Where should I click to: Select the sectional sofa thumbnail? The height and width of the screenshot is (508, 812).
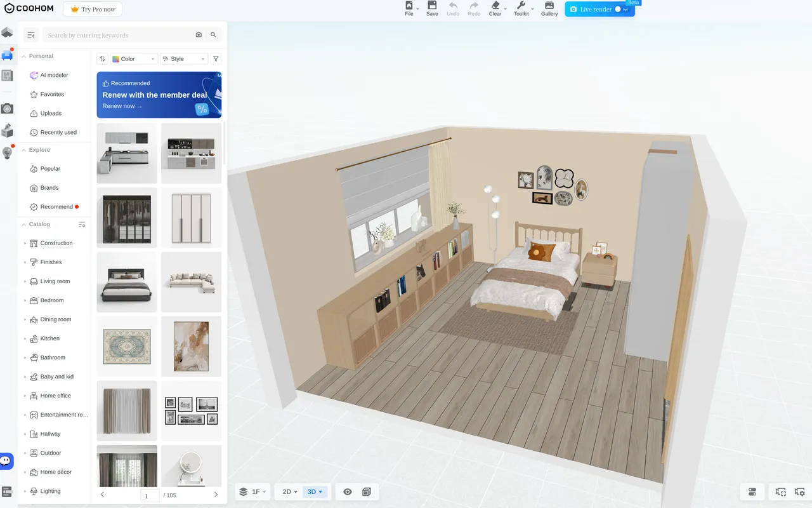[191, 282]
